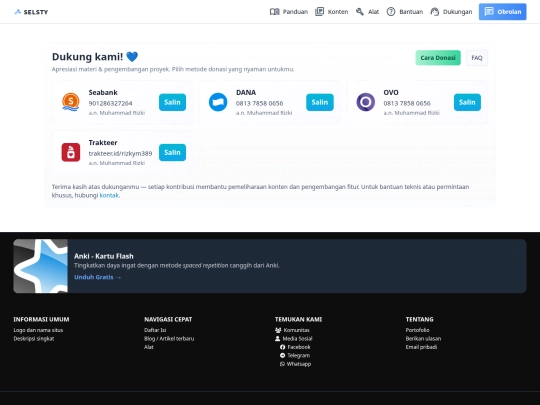Open the Komunitas footer link
Image resolution: width=540 pixels, height=405 pixels.
pos(297,330)
